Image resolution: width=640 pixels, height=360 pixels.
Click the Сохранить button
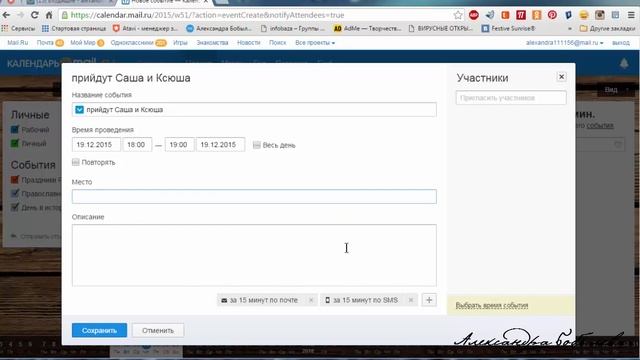pyautogui.click(x=99, y=330)
